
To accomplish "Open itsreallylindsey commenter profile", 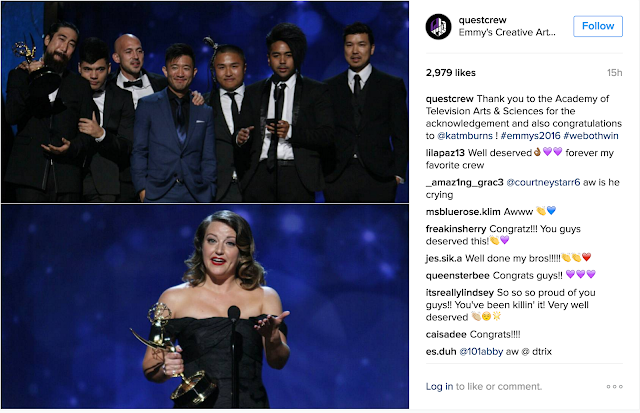I will point(460,293).
